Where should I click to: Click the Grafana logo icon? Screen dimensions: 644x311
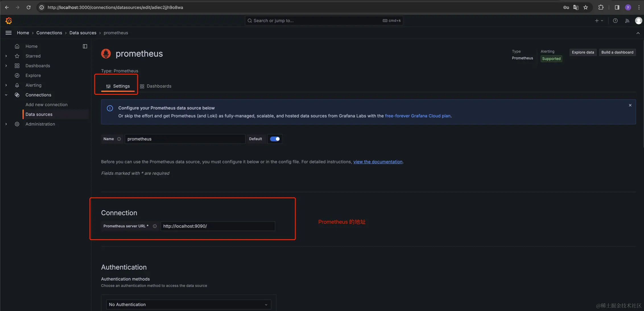coord(9,21)
